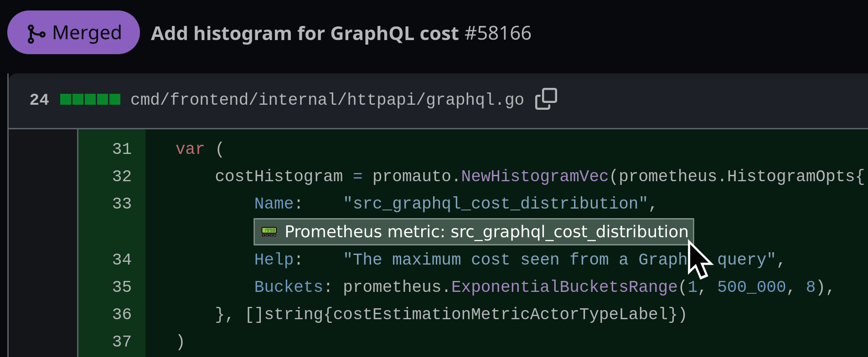Viewport: 868px width, 357px height.
Task: Click line number 35
Action: (x=122, y=287)
